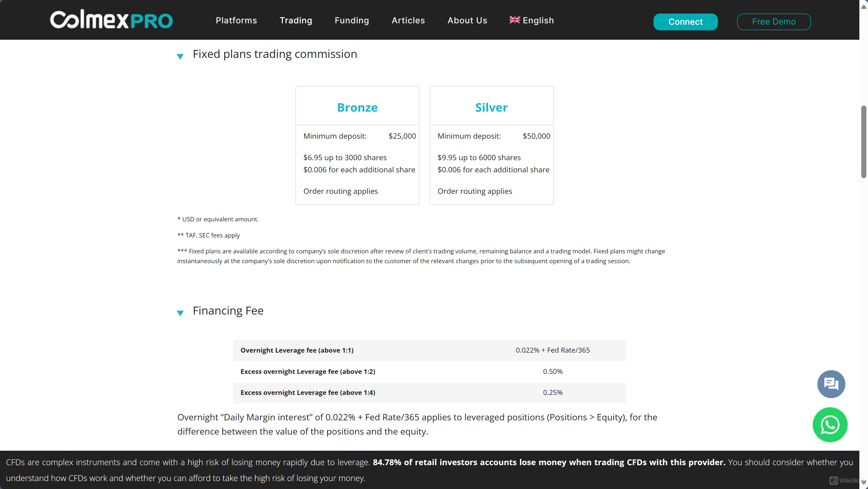Click the ColmexPro logo
This screenshot has width=868, height=489.
(x=111, y=20)
